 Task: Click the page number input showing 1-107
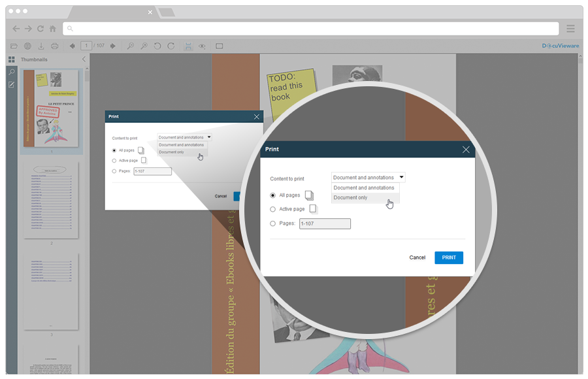coord(325,223)
